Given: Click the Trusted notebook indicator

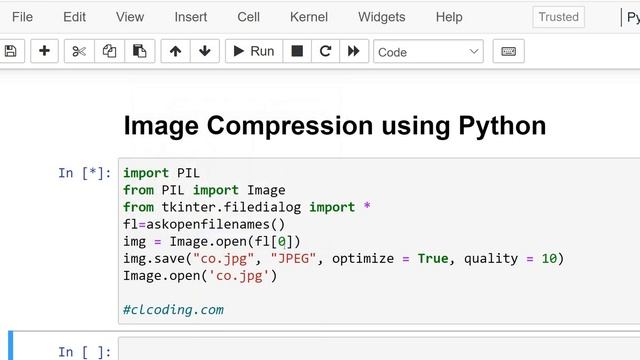Looking at the screenshot, I should [558, 17].
